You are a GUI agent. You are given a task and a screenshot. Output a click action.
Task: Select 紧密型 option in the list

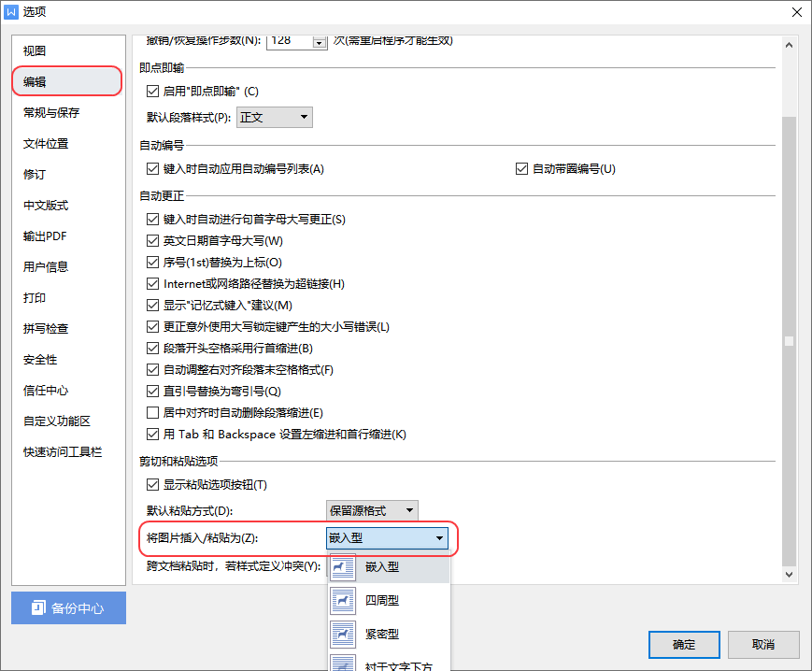click(389, 635)
